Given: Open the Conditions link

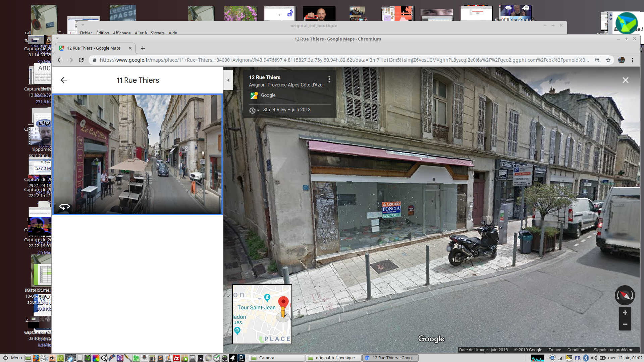Looking at the screenshot, I should (577, 350).
